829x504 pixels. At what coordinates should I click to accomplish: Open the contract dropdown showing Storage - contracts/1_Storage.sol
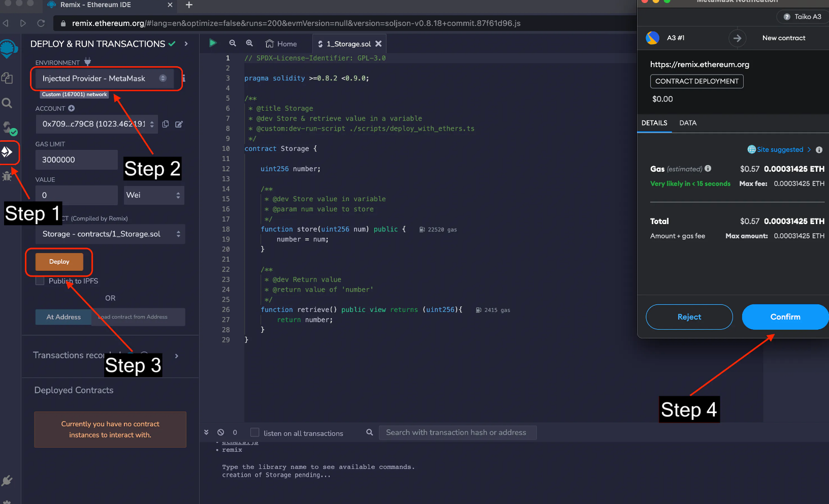(x=110, y=234)
